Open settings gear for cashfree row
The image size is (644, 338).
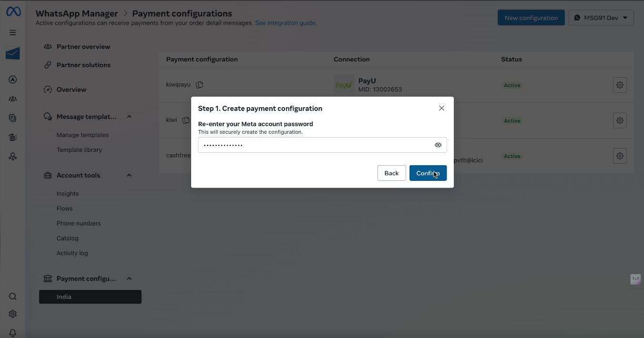pyautogui.click(x=620, y=156)
